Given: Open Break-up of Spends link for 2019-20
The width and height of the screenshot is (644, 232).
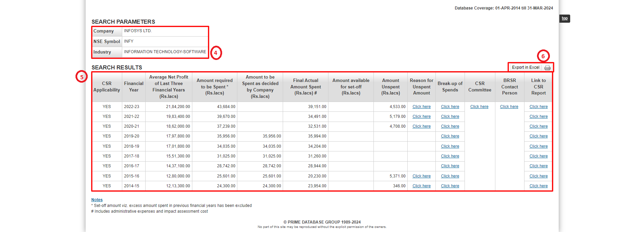Looking at the screenshot, I should 450,136.
